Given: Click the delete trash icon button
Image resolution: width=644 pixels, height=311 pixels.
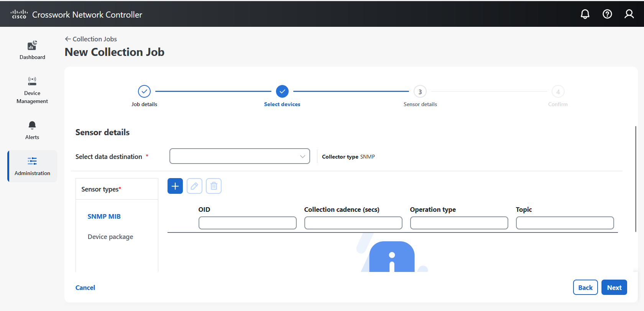Looking at the screenshot, I should point(214,186).
